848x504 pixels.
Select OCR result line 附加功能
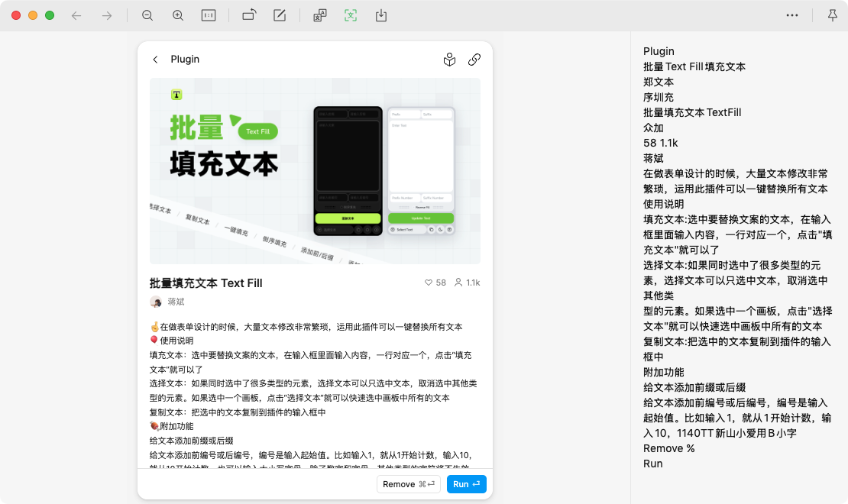(664, 372)
